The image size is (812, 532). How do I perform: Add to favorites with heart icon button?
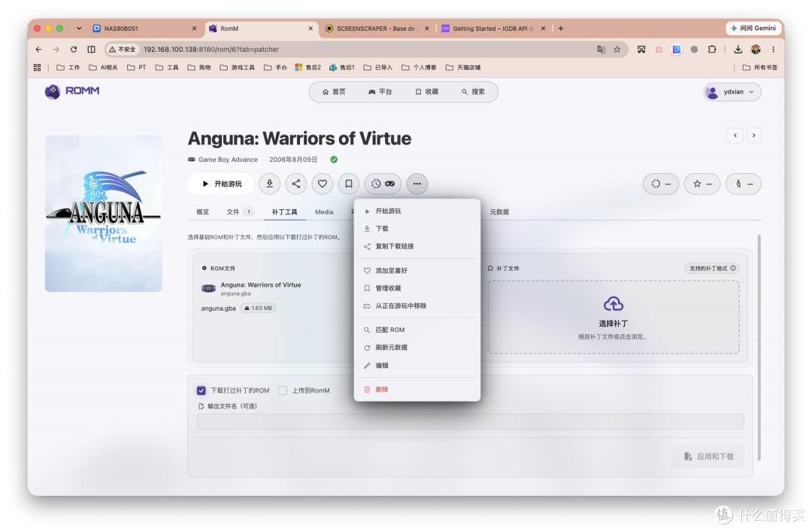[x=322, y=184]
